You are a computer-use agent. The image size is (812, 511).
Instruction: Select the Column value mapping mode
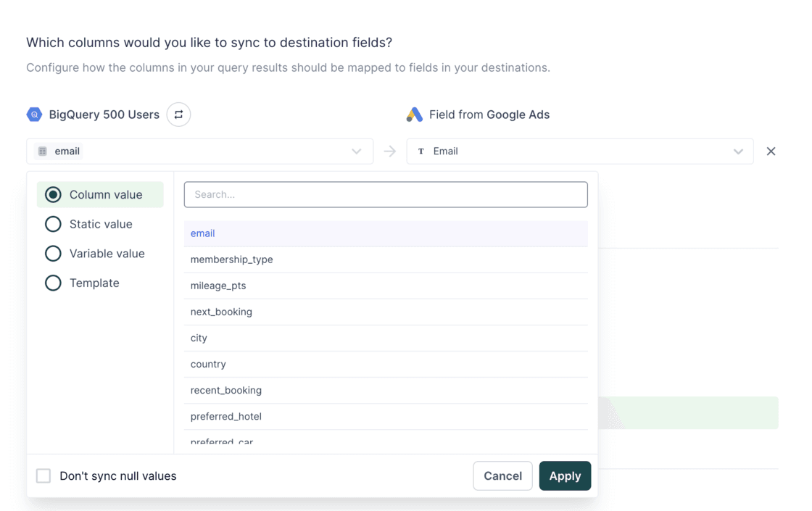[53, 194]
